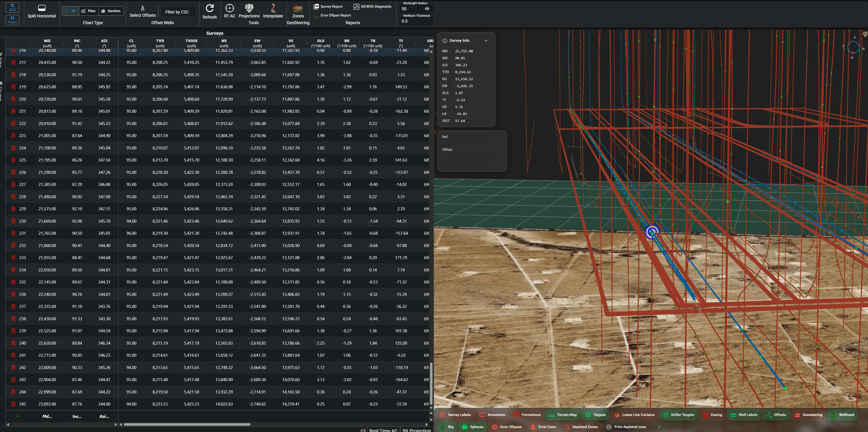Open Filter by C2C dropdown
The image size is (868, 432).
[x=177, y=12]
